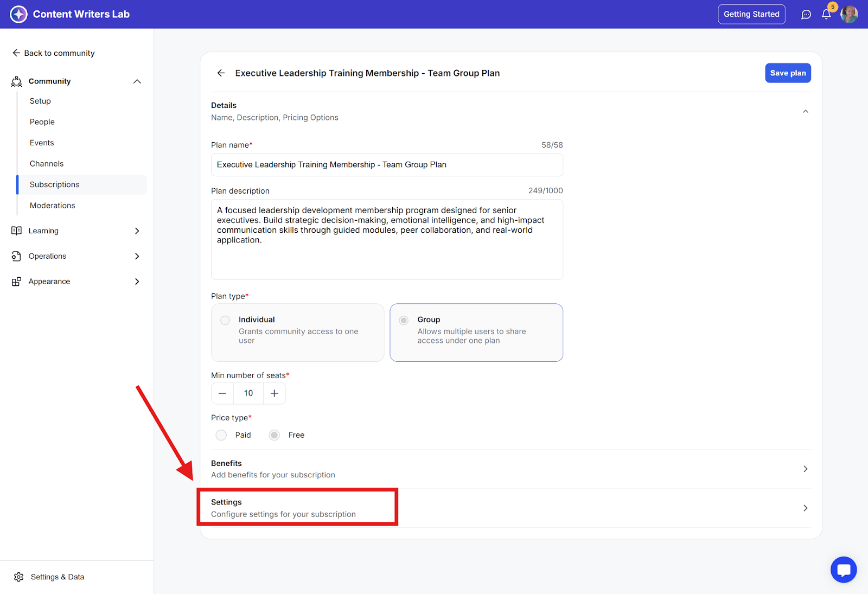
Task: Go to the Moderations sidebar item
Action: tap(53, 206)
